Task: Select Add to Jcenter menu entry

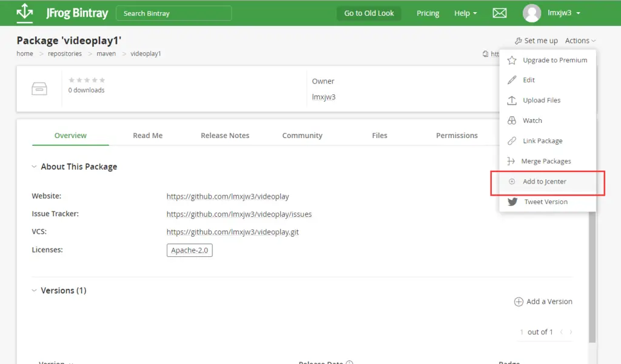Action: click(548, 182)
